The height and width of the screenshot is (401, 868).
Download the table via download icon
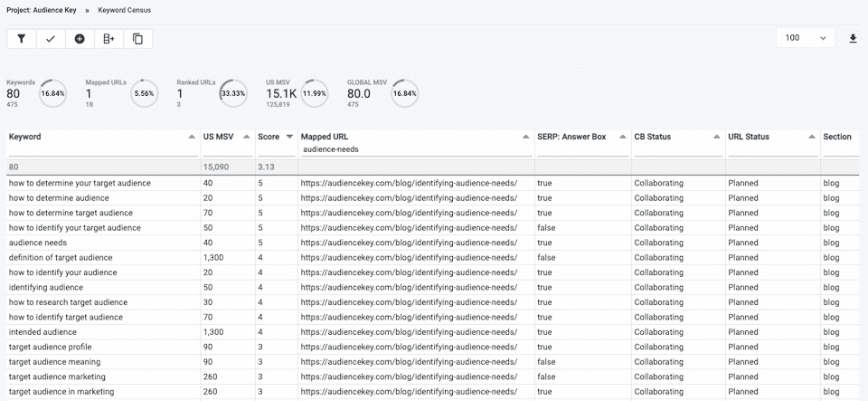[853, 38]
